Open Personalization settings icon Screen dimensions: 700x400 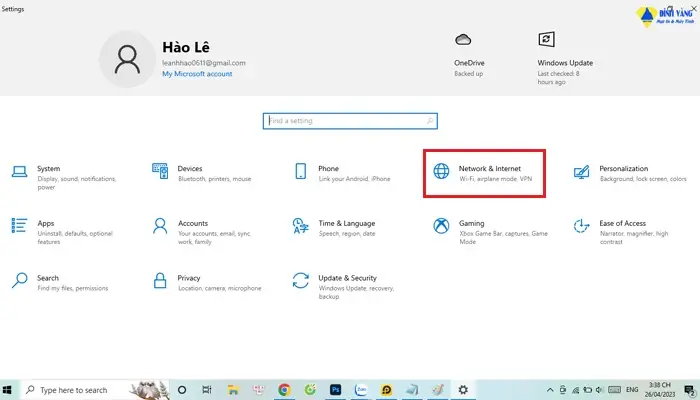point(582,172)
